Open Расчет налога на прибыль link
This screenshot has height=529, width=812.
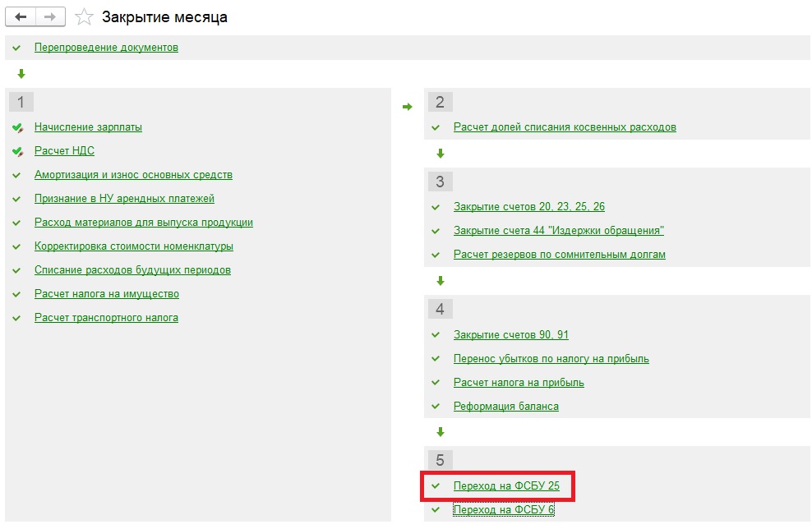click(x=519, y=383)
